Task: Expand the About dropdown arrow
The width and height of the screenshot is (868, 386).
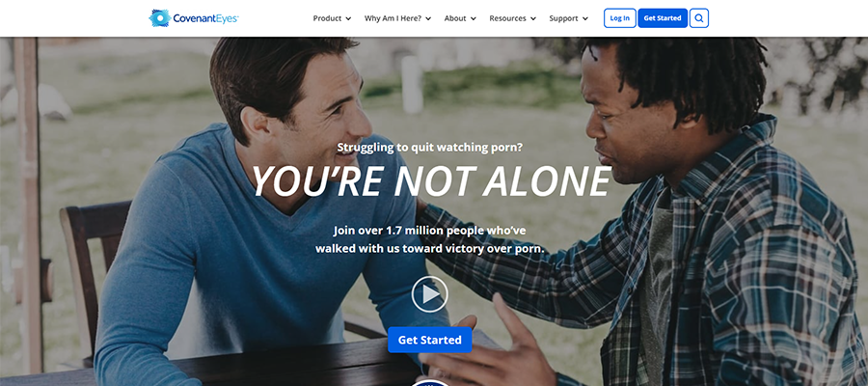Action: pos(474,19)
